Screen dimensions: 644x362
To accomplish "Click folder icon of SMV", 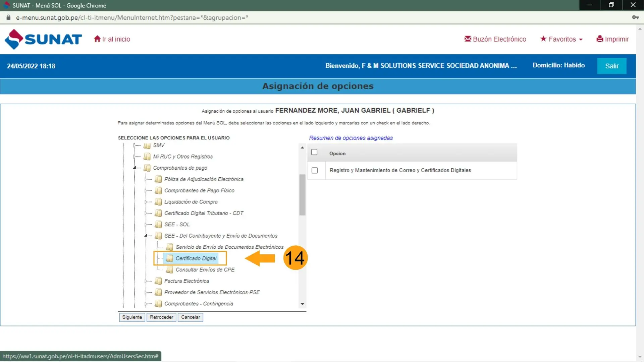I will (x=147, y=145).
